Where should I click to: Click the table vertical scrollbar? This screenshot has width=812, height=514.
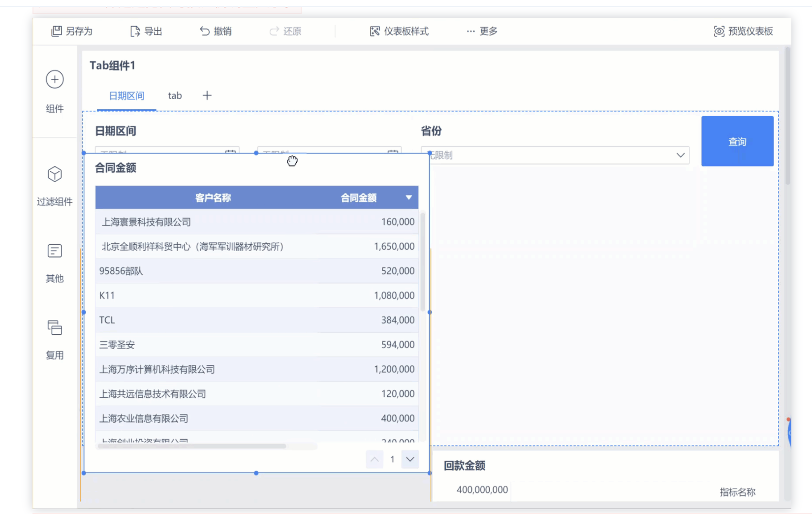(422, 261)
